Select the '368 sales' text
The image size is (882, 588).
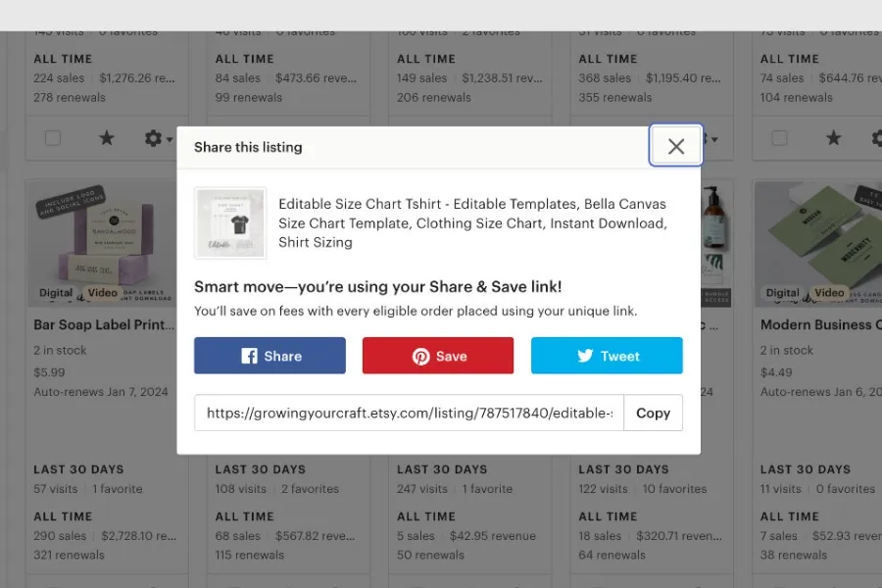(605, 78)
